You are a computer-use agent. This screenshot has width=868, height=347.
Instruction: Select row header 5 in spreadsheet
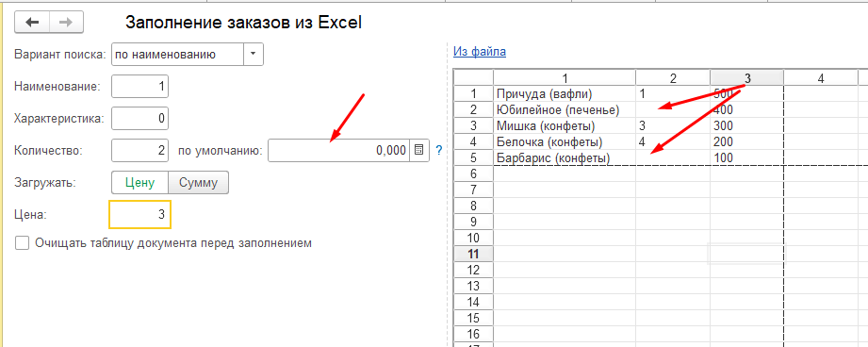pos(473,157)
